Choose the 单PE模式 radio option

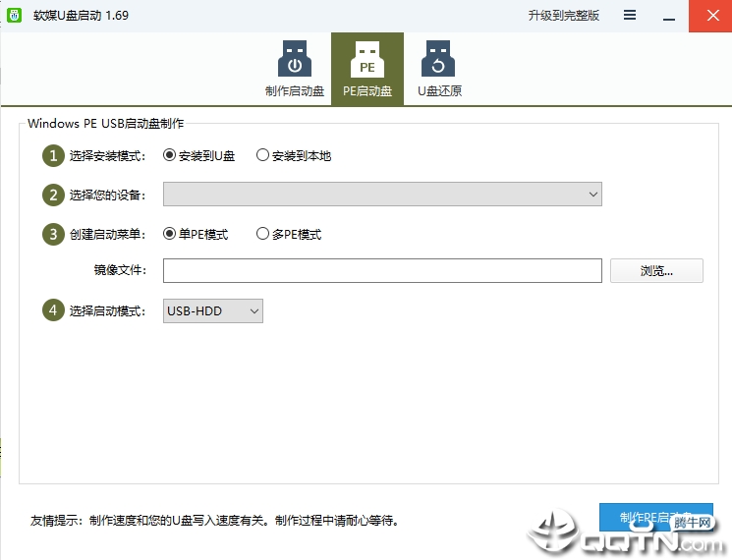tap(170, 234)
